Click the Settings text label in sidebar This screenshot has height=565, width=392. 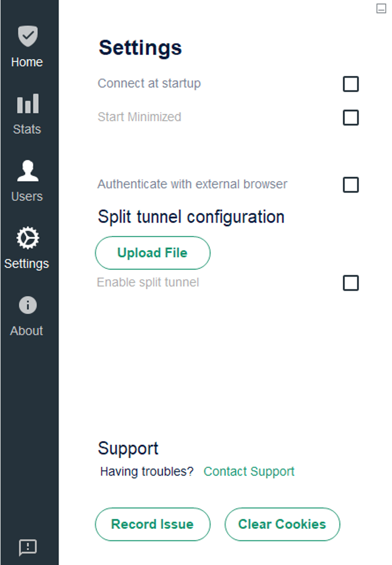pyautogui.click(x=27, y=264)
